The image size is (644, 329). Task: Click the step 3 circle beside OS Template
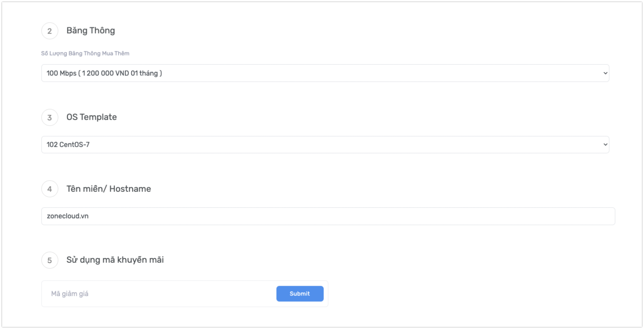50,117
